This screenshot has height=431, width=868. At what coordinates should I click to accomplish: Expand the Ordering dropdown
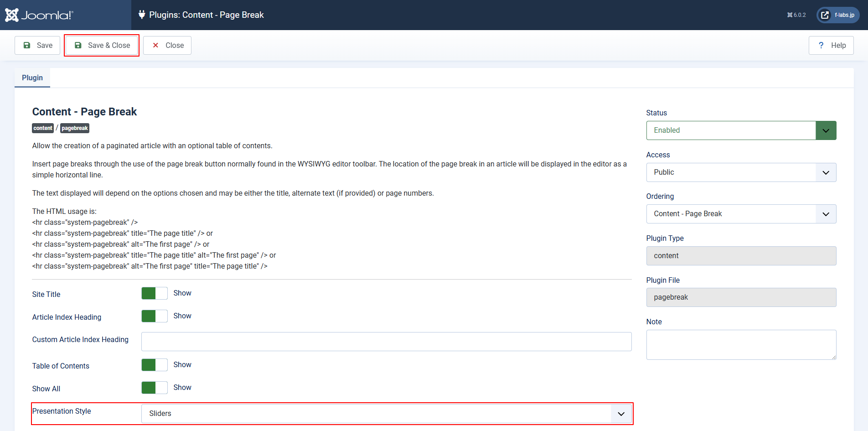pyautogui.click(x=741, y=214)
